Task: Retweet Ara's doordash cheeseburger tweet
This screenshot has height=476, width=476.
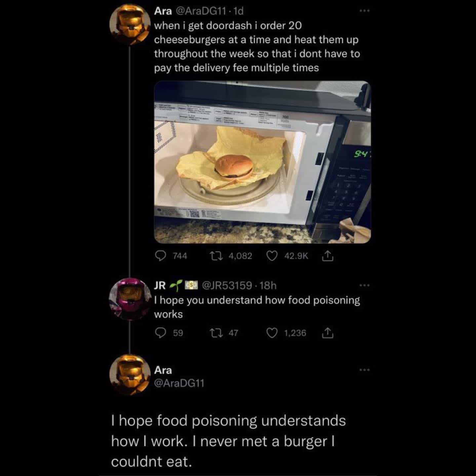Action: click(x=216, y=256)
